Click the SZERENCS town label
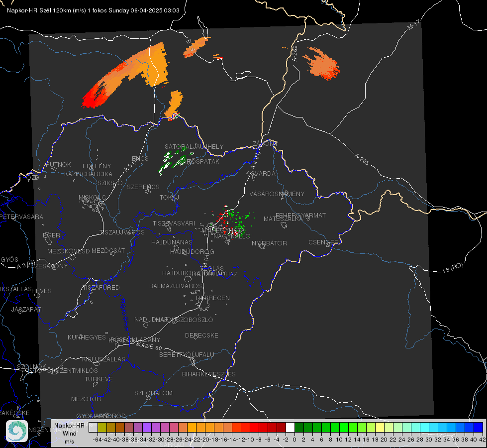487x448 pixels. pos(143,187)
